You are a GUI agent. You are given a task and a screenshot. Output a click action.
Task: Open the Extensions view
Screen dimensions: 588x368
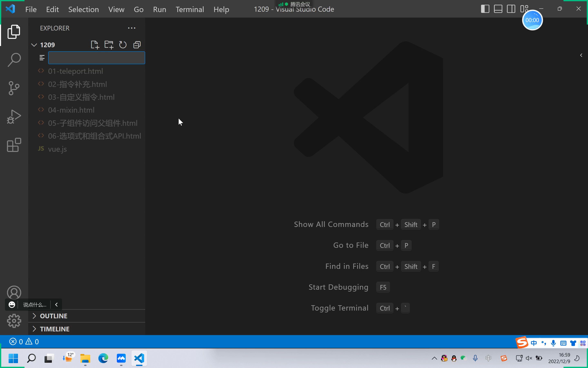[x=14, y=145]
